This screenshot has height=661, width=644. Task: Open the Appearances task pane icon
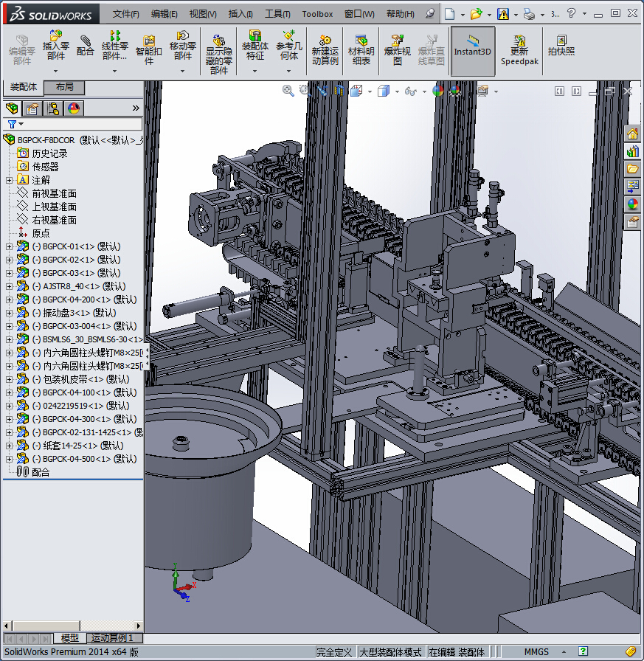[x=632, y=204]
